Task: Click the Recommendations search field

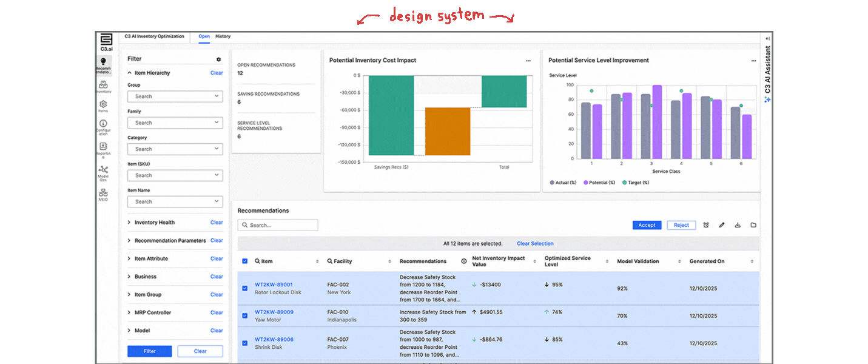Action: pos(278,225)
